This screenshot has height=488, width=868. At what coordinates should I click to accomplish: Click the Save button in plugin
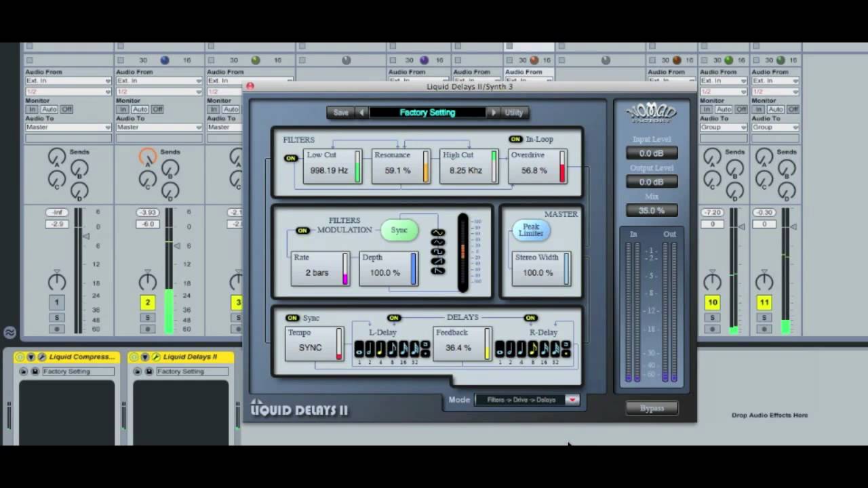pos(341,113)
